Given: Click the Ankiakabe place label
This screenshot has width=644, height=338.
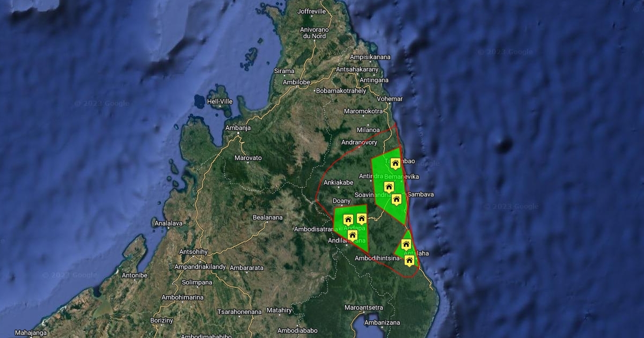Looking at the screenshot, I should pos(339,182).
